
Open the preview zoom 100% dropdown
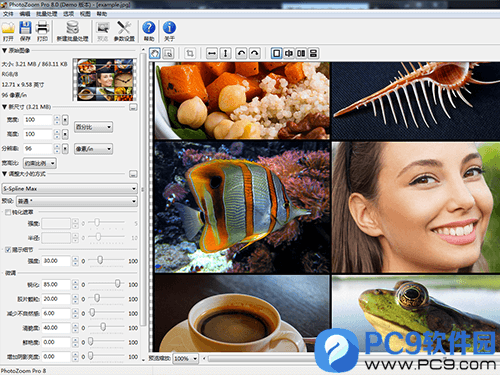[x=186, y=359]
